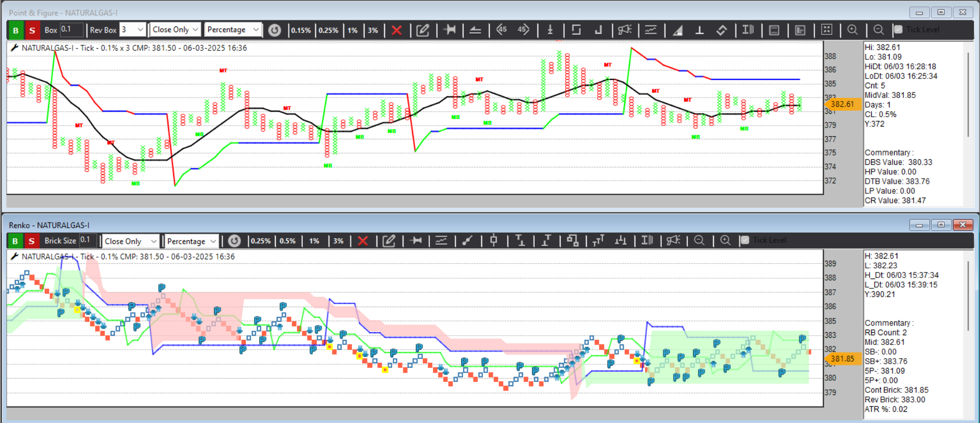The height and width of the screenshot is (423, 980).
Task: Zoom out on the Renko chart
Action: click(699, 240)
